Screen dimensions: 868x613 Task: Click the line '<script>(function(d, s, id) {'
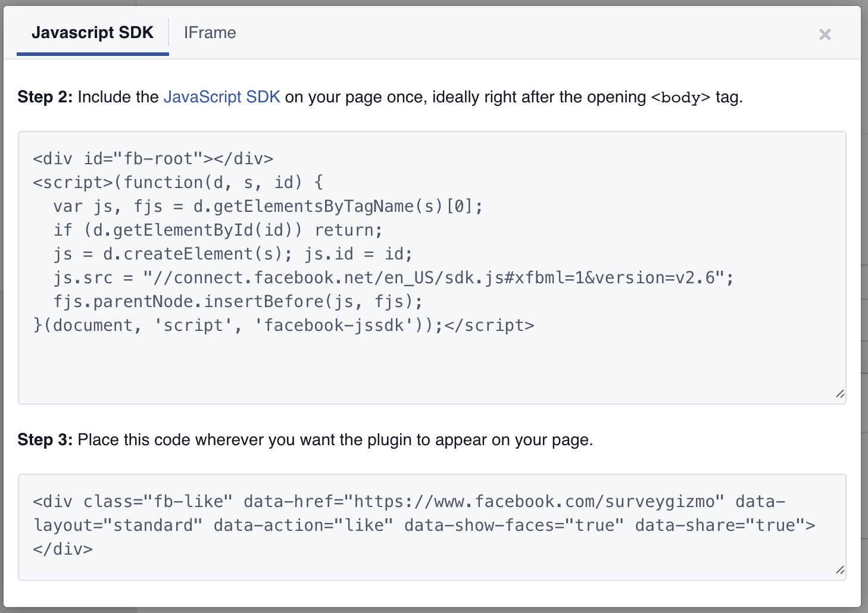point(179,183)
